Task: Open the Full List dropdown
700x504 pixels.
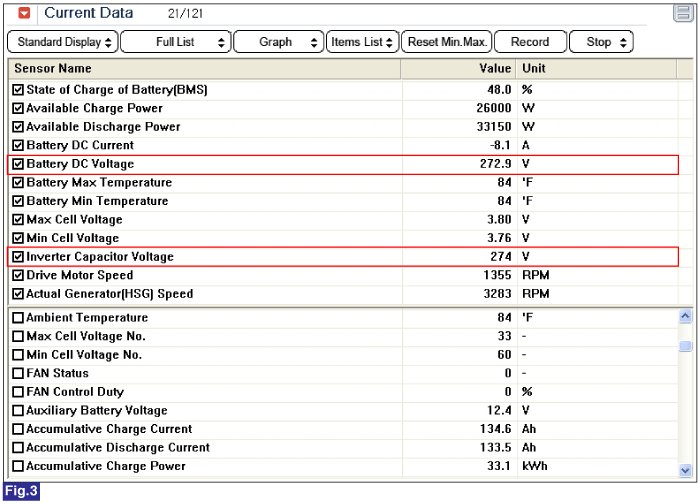Action: (x=176, y=42)
